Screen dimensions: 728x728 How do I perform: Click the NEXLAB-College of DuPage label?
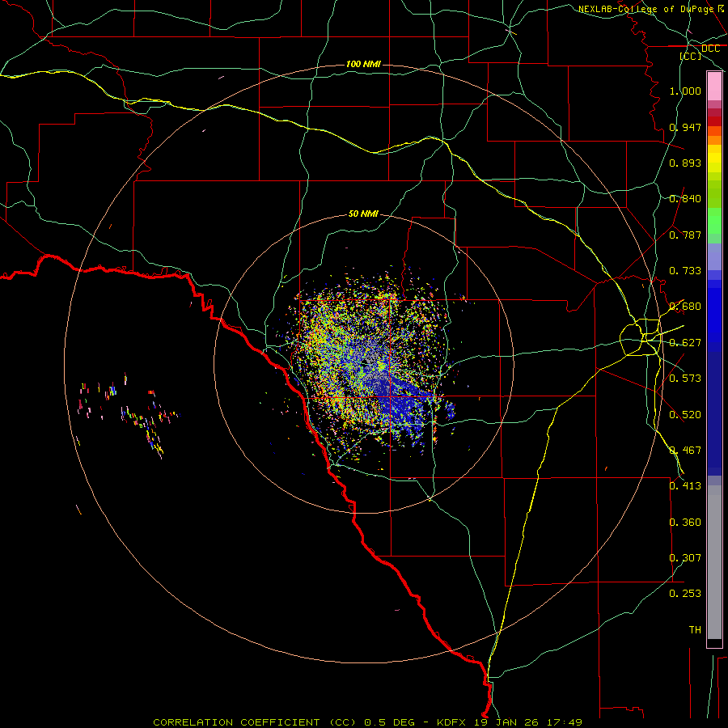(645, 9)
